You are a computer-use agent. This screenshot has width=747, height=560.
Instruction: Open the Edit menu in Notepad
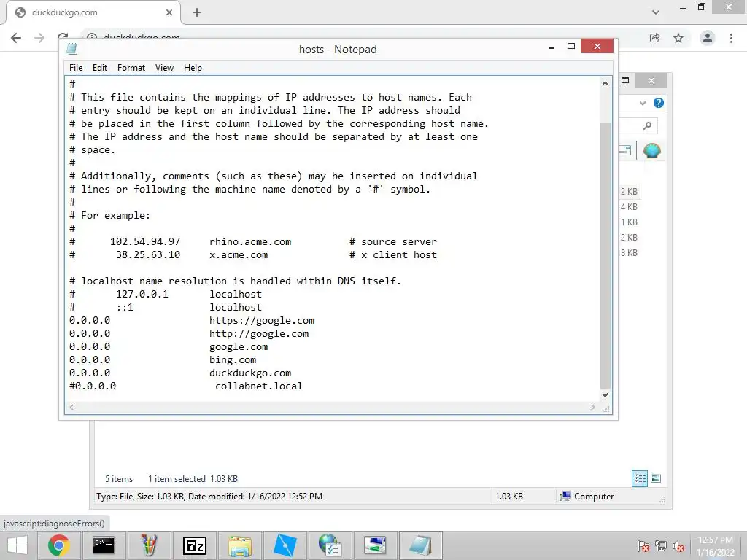point(99,68)
